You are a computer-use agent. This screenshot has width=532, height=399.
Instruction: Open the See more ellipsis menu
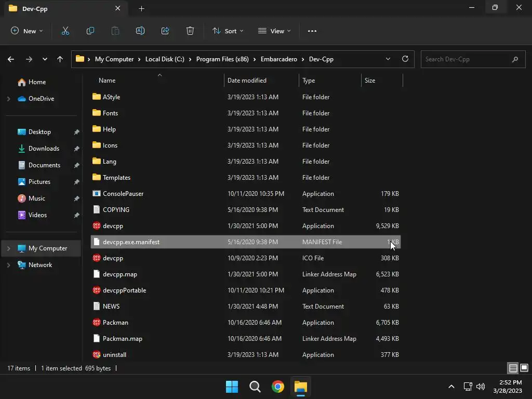pos(312,31)
